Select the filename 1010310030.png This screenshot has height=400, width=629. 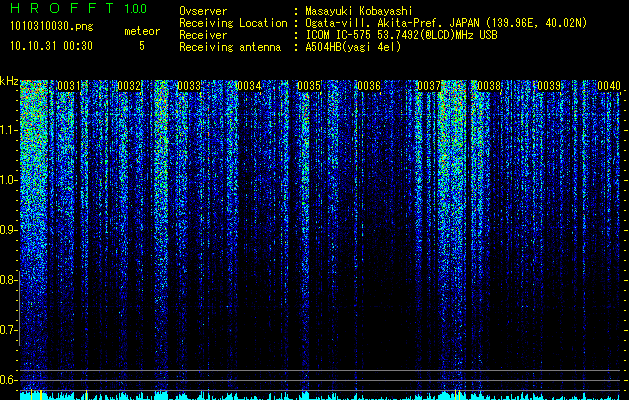coord(51,26)
